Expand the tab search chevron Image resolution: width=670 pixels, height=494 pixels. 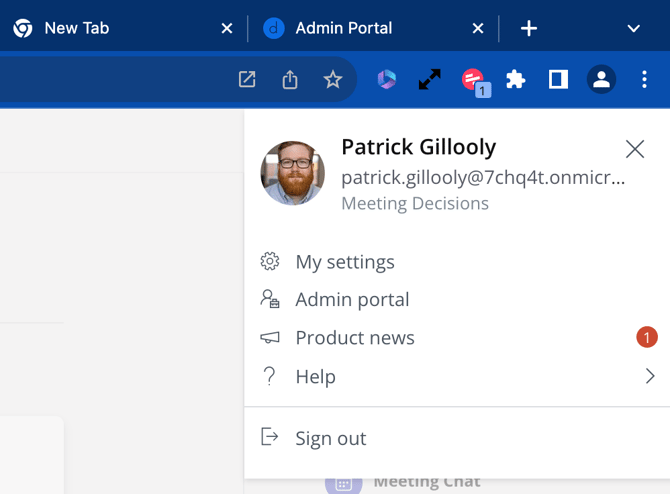[x=633, y=28]
